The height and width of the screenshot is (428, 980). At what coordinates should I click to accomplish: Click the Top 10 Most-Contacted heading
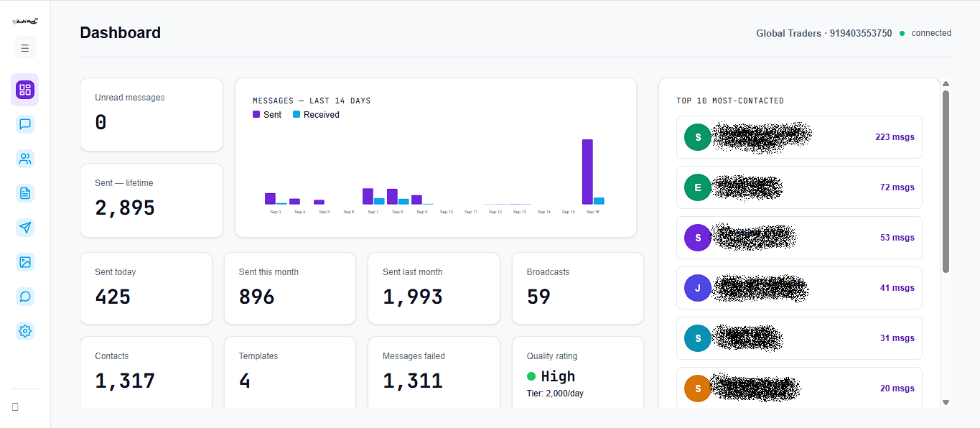(x=730, y=101)
